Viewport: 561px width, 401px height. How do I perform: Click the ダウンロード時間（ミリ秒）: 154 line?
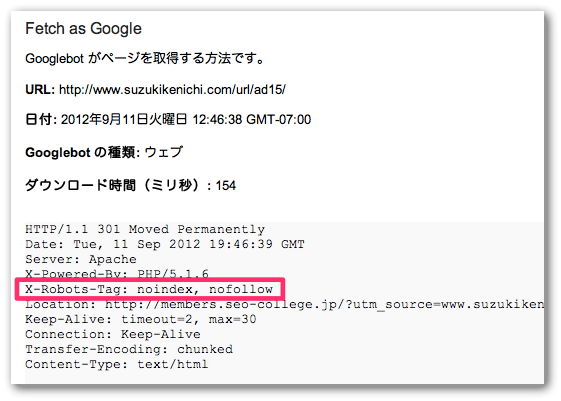click(130, 185)
